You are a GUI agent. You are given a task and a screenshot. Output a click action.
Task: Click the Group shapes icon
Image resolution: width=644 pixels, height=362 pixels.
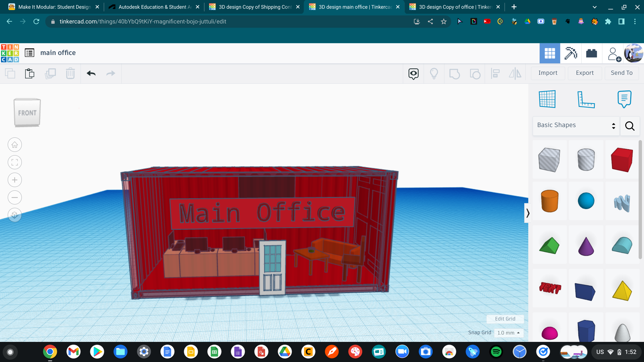point(454,74)
